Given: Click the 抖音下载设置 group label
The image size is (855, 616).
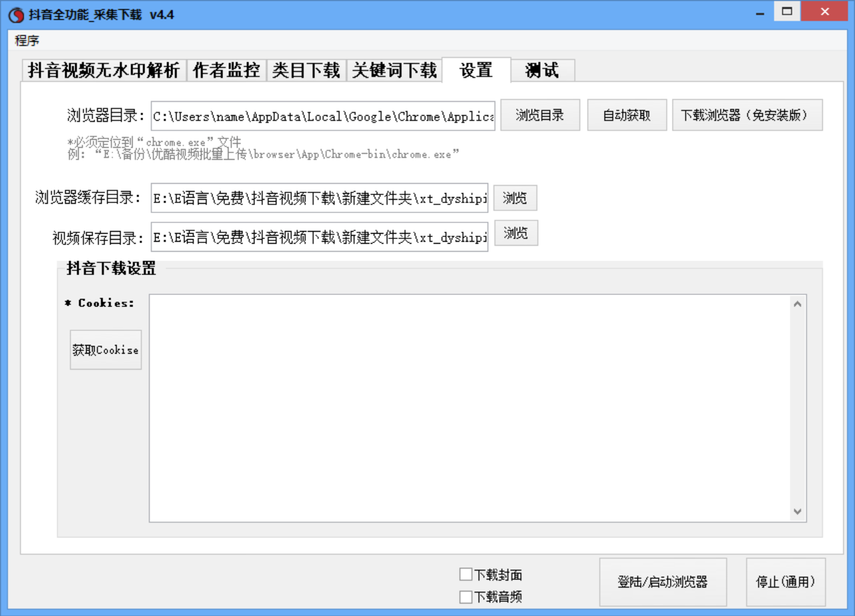Looking at the screenshot, I should point(111,268).
